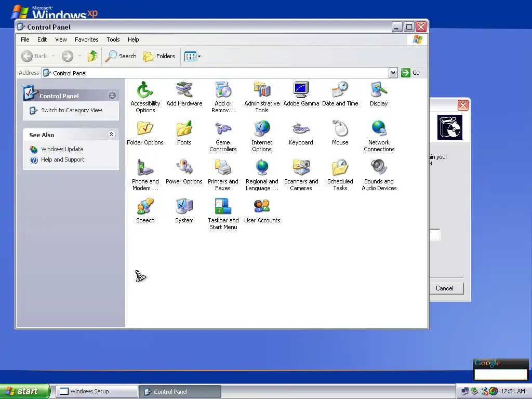Screen dimensions: 532x399
Task: Open Regional and Language Options icon
Action: 262,168
